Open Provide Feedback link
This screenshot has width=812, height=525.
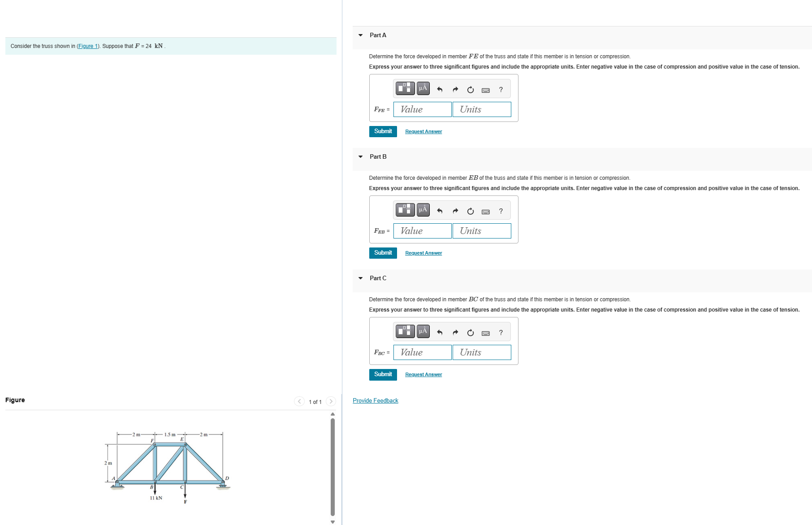(x=376, y=400)
